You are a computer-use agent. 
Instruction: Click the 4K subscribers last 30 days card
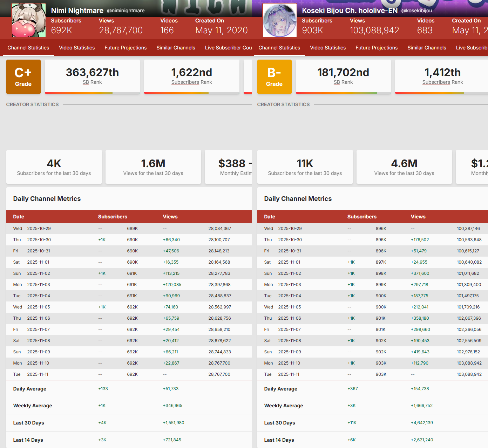[x=54, y=167]
